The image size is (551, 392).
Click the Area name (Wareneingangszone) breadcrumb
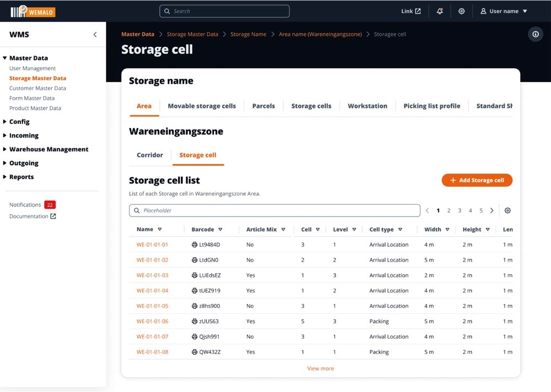pyautogui.click(x=320, y=34)
